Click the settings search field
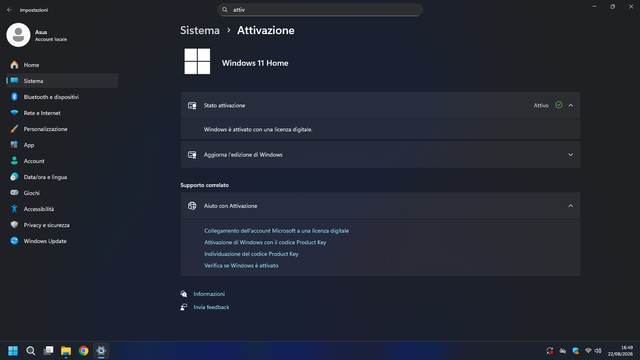 320,10
